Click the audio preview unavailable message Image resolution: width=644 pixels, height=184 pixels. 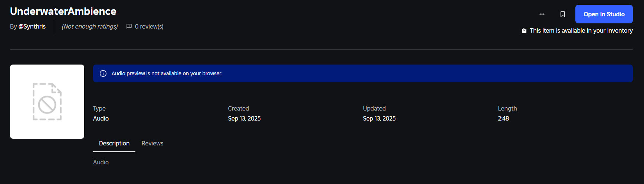pyautogui.click(x=167, y=73)
